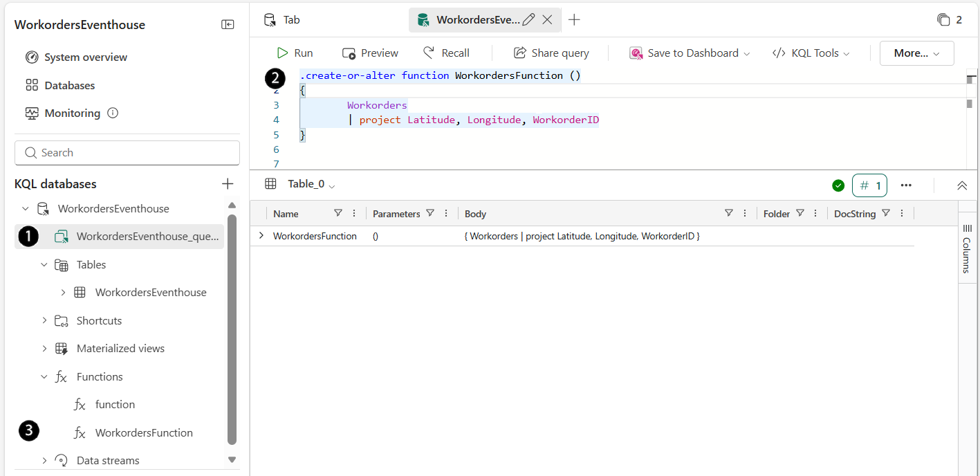Viewport: 980px width, 476px height.
Task: Collapse the results pane with the chevron toggle
Action: click(x=962, y=185)
